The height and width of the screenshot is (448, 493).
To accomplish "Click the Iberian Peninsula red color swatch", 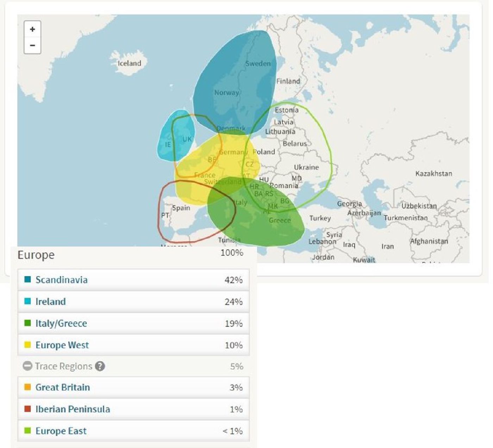I will pyautogui.click(x=27, y=409).
